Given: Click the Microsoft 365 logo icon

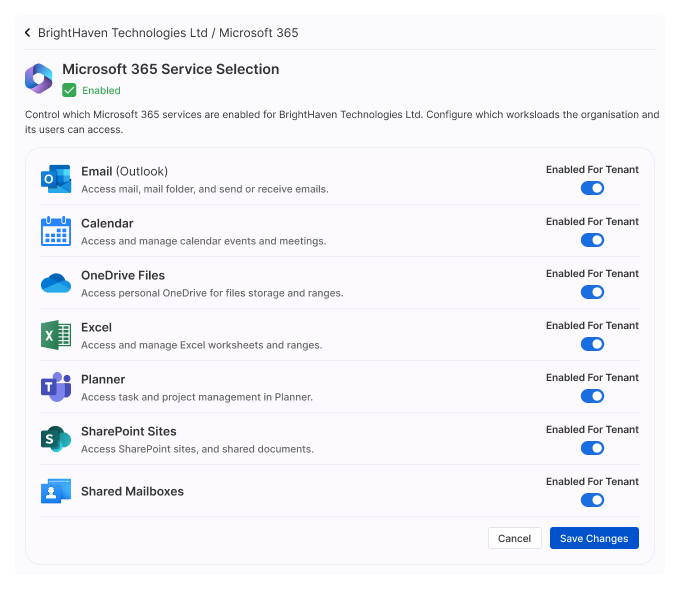Looking at the screenshot, I should 39,79.
